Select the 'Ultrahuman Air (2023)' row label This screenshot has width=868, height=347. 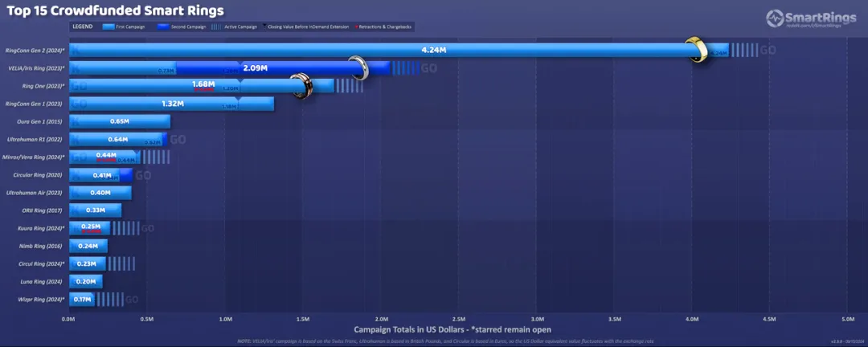(x=35, y=193)
